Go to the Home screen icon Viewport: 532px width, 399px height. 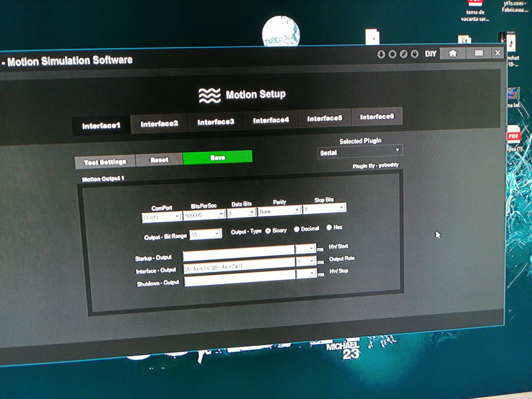click(x=453, y=53)
